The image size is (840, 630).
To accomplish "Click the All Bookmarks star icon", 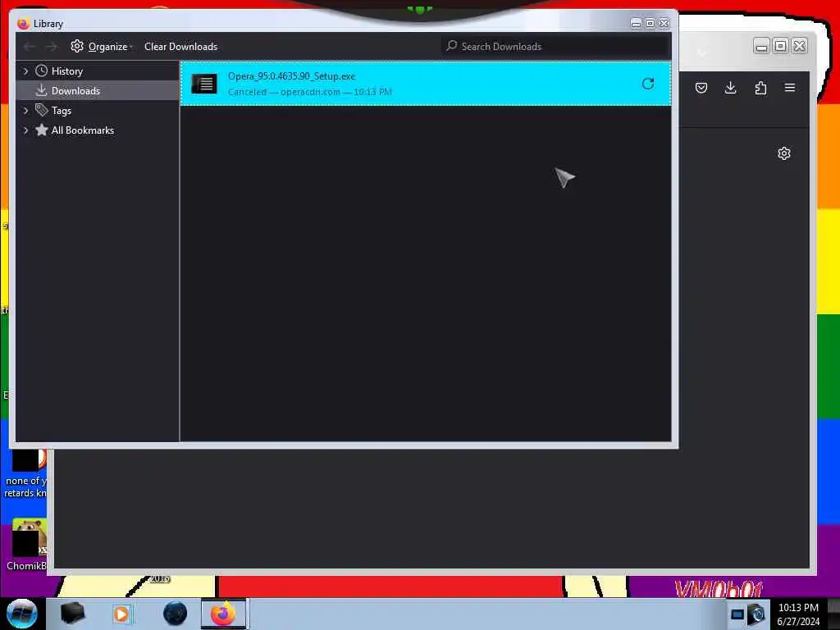I will point(41,130).
